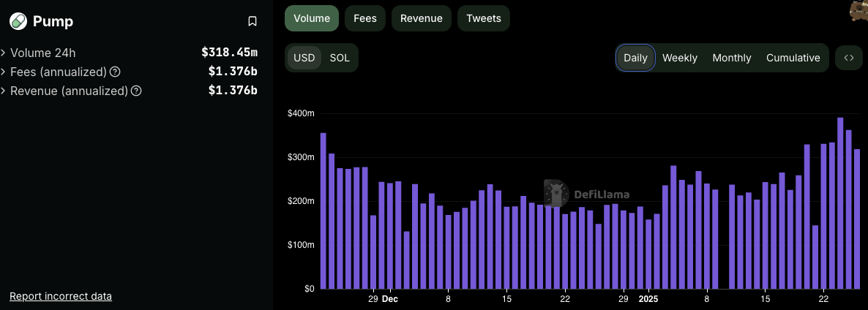Open Report incorrect data link

(61, 296)
